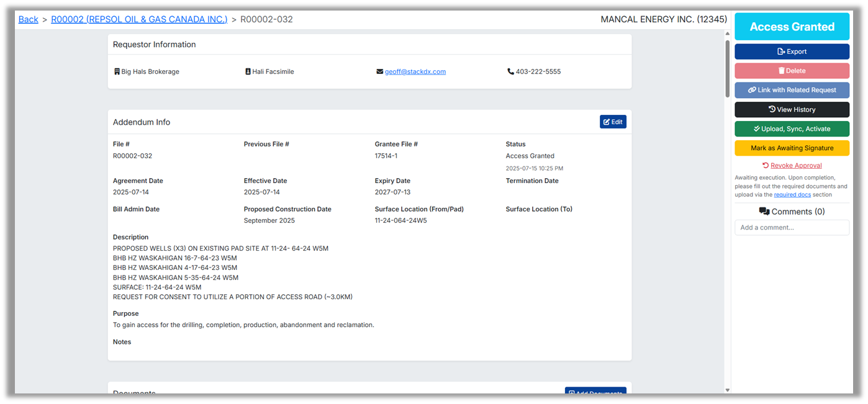Go Back via breadcrumb link
Viewport: 868px width, 404px height.
coord(29,19)
